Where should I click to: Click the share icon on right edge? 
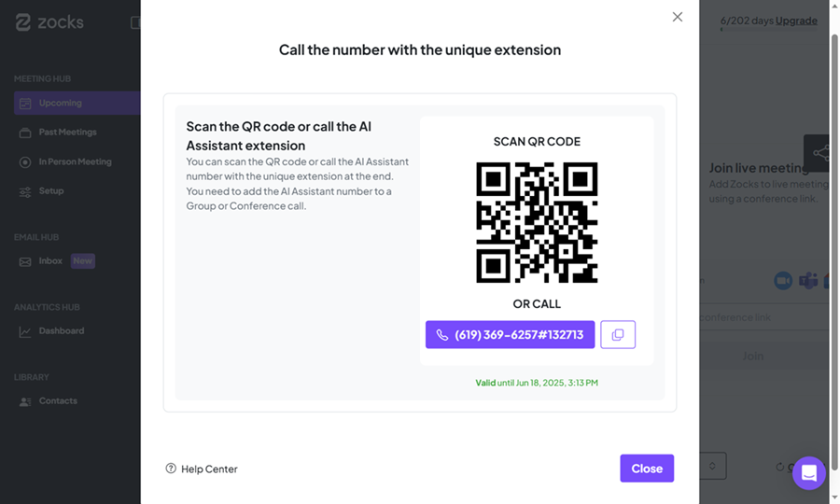[819, 153]
